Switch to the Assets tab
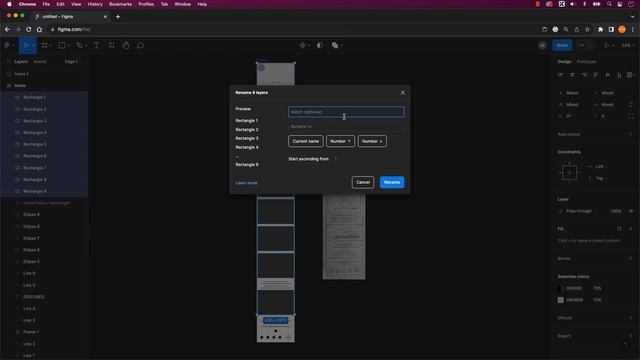Viewport: 640px width, 360px height. (x=40, y=62)
